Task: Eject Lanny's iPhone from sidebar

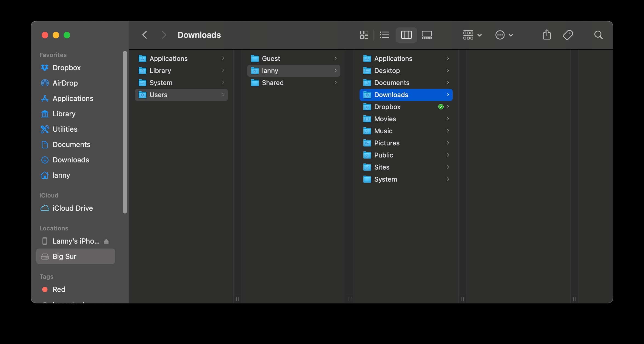Action: coord(106,241)
